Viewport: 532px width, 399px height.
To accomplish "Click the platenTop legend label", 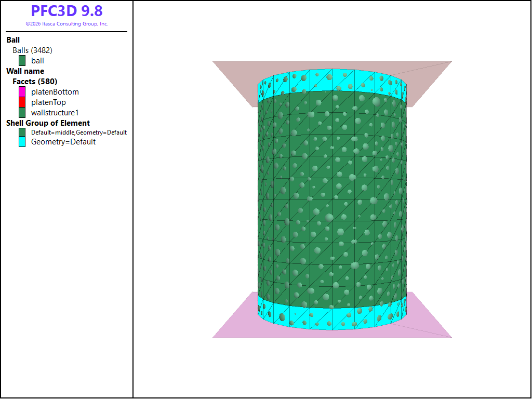I will pos(48,102).
